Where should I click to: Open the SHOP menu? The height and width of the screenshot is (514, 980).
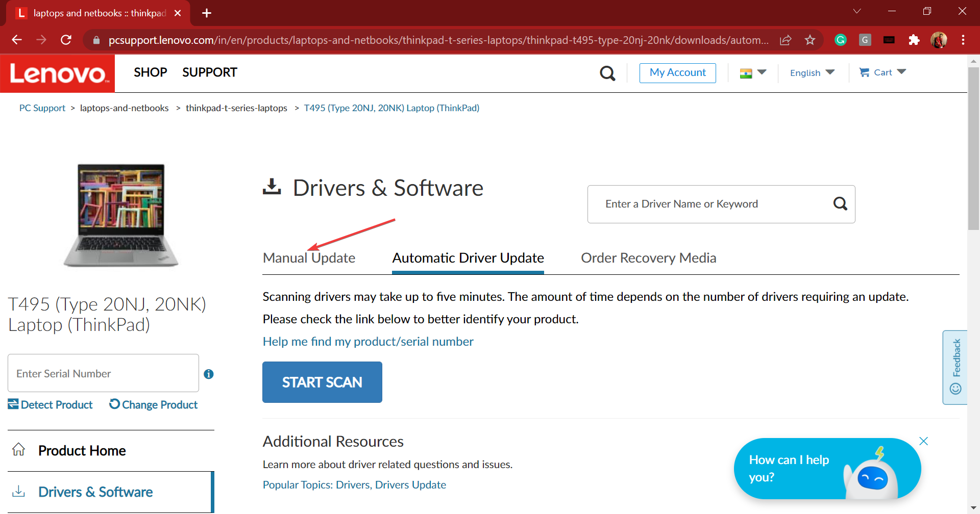[x=151, y=72]
